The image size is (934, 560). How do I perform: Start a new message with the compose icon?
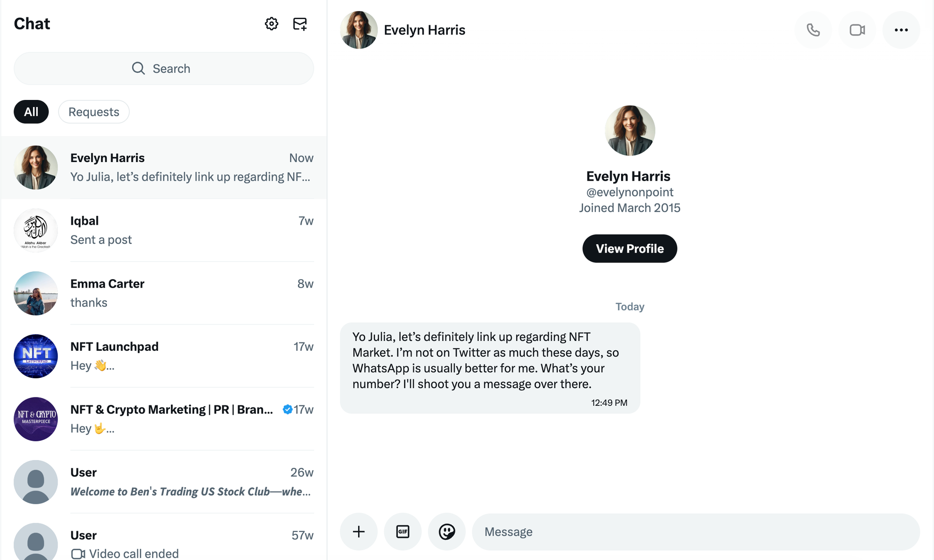(x=299, y=24)
